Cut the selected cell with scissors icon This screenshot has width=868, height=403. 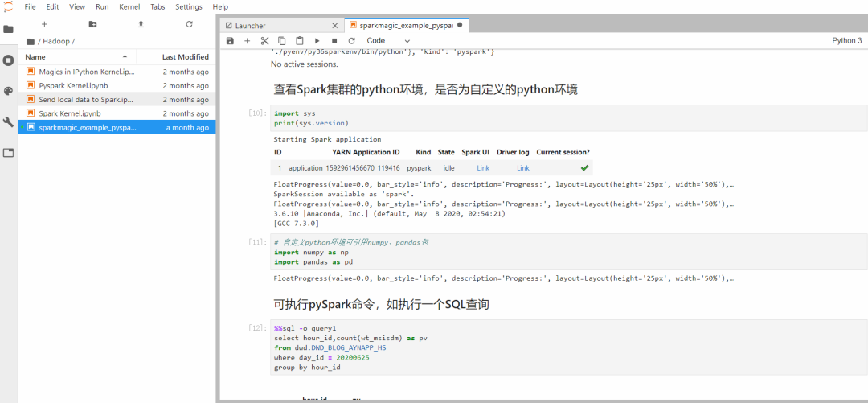point(264,41)
